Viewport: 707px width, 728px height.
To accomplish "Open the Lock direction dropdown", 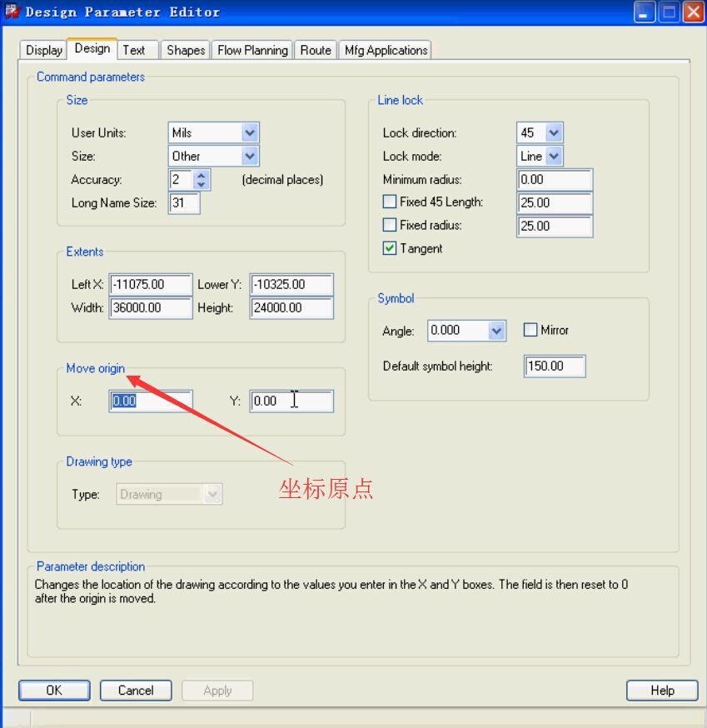I will coord(553,132).
